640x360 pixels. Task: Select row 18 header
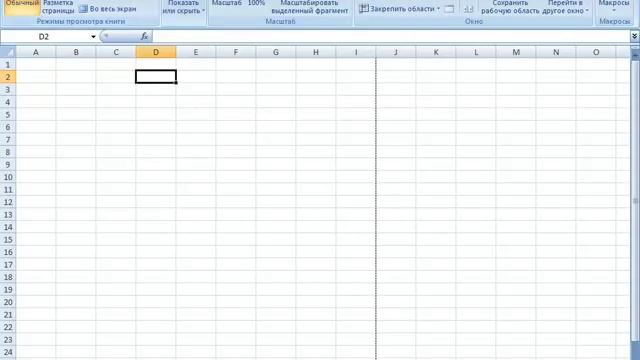(8, 277)
